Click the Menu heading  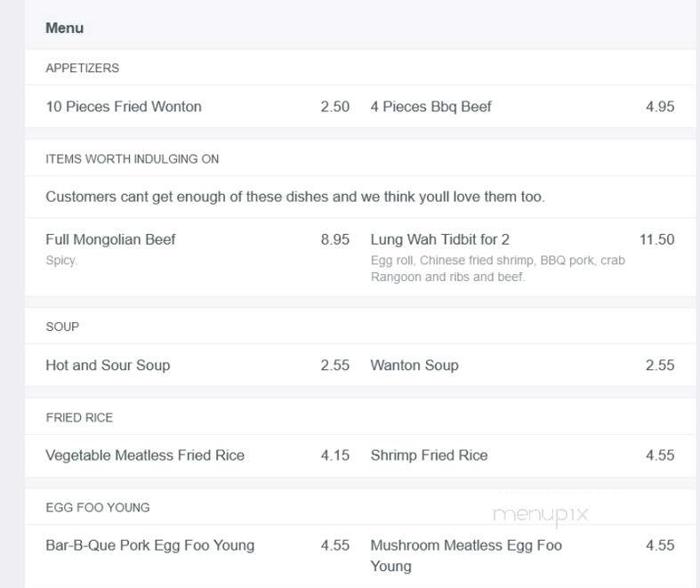click(x=64, y=28)
